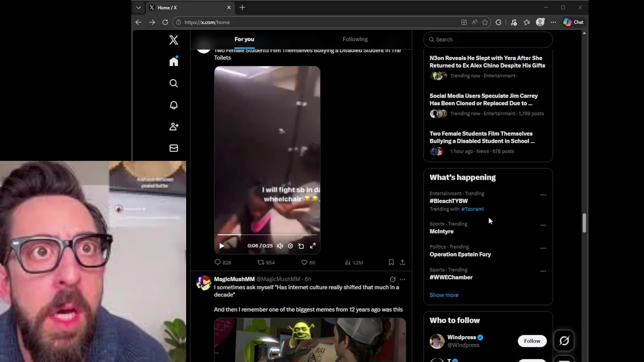Image resolution: width=644 pixels, height=362 pixels.
Task: Follow the Windpress account
Action: pyautogui.click(x=532, y=341)
